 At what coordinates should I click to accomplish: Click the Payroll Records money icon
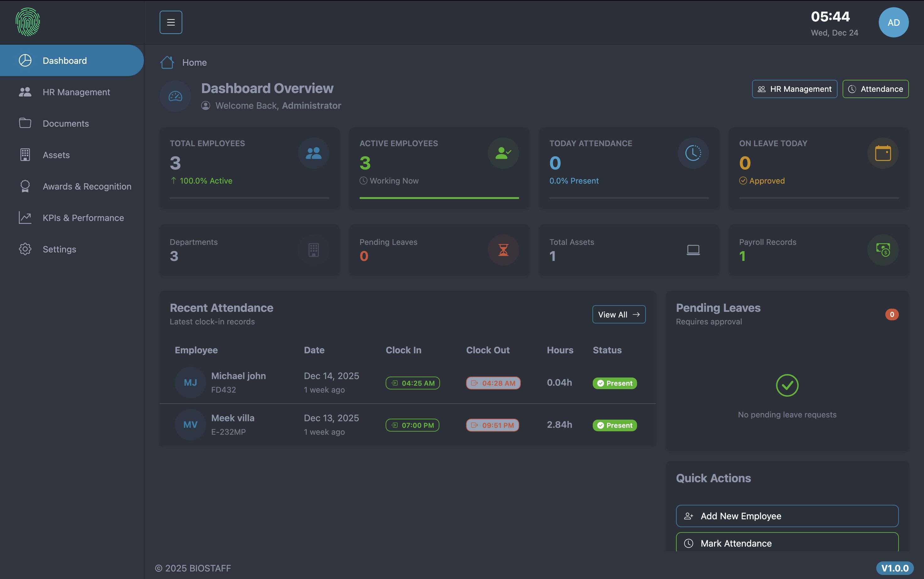(x=883, y=250)
